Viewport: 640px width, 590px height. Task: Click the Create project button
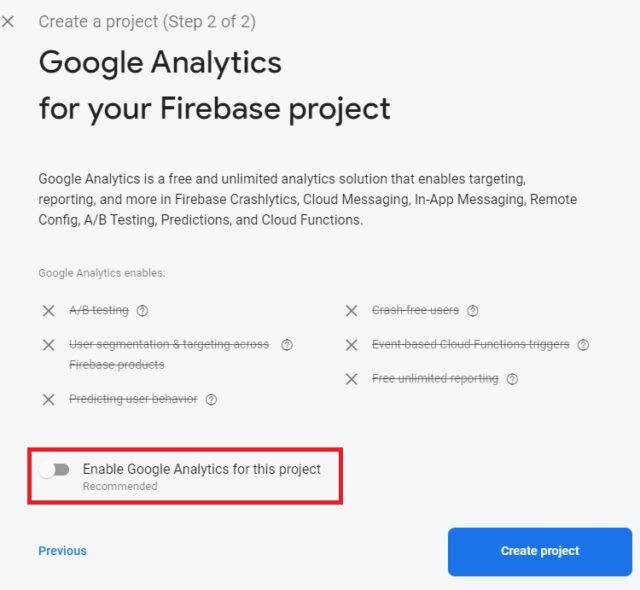[x=539, y=551]
